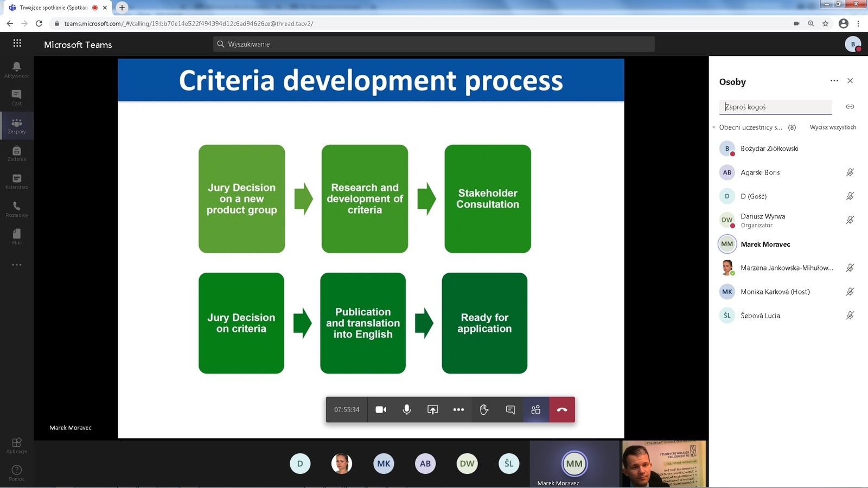868x488 pixels.
Task: Copy the meeting join link icon
Action: pyautogui.click(x=850, y=107)
